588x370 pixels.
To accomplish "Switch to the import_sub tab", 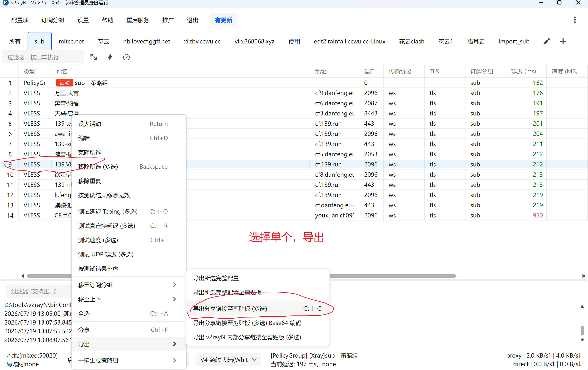I will (x=514, y=41).
